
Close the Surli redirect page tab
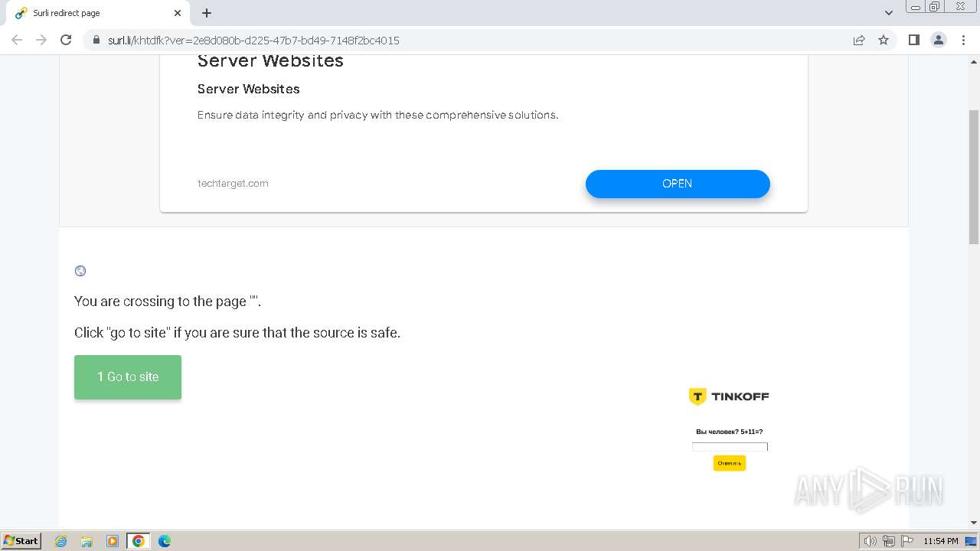pos(178,13)
